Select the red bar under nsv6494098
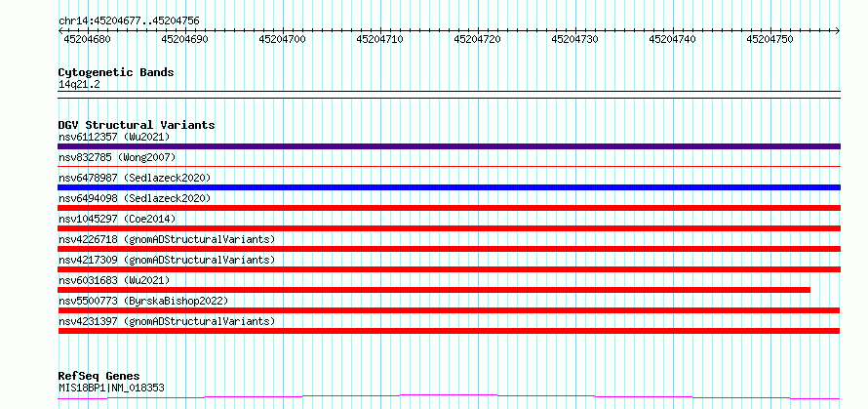The width and height of the screenshot is (868, 409). point(449,208)
